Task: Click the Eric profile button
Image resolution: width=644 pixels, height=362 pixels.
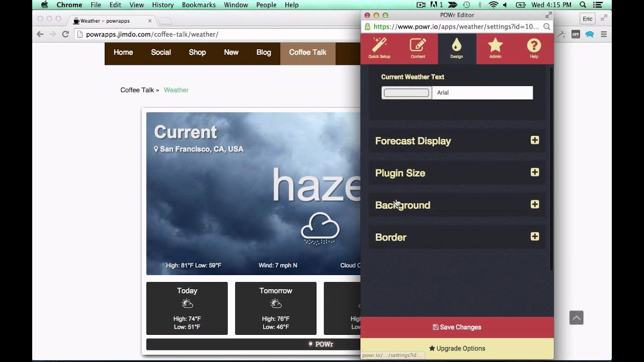Action: click(587, 19)
